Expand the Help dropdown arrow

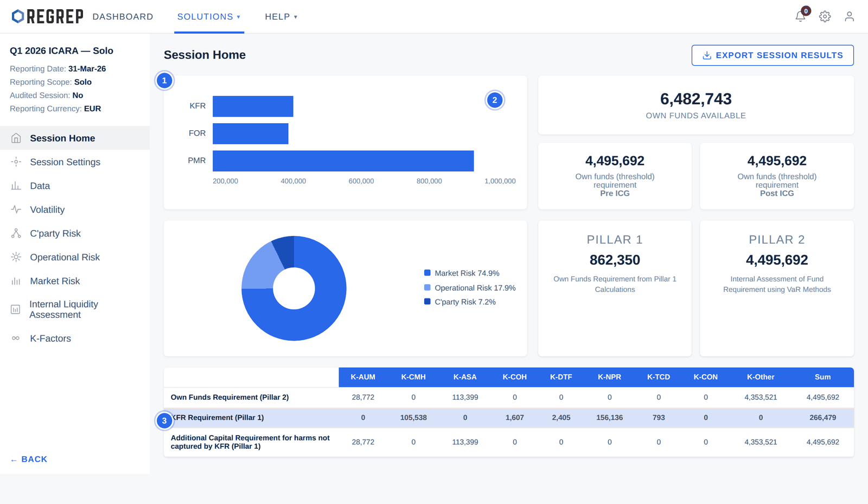pyautogui.click(x=295, y=17)
